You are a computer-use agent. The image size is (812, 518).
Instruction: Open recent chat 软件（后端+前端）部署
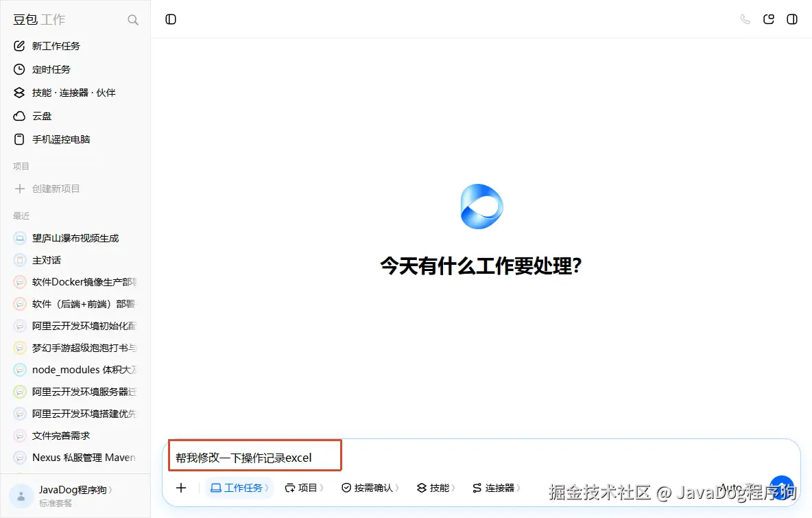(75, 304)
